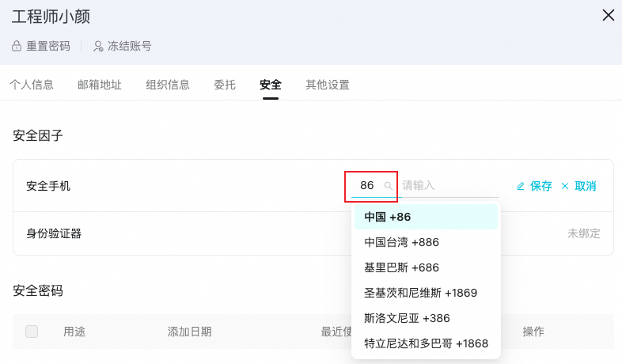The image size is (622, 364).
Task: Go to the 组织信息 tab
Action: click(x=168, y=85)
